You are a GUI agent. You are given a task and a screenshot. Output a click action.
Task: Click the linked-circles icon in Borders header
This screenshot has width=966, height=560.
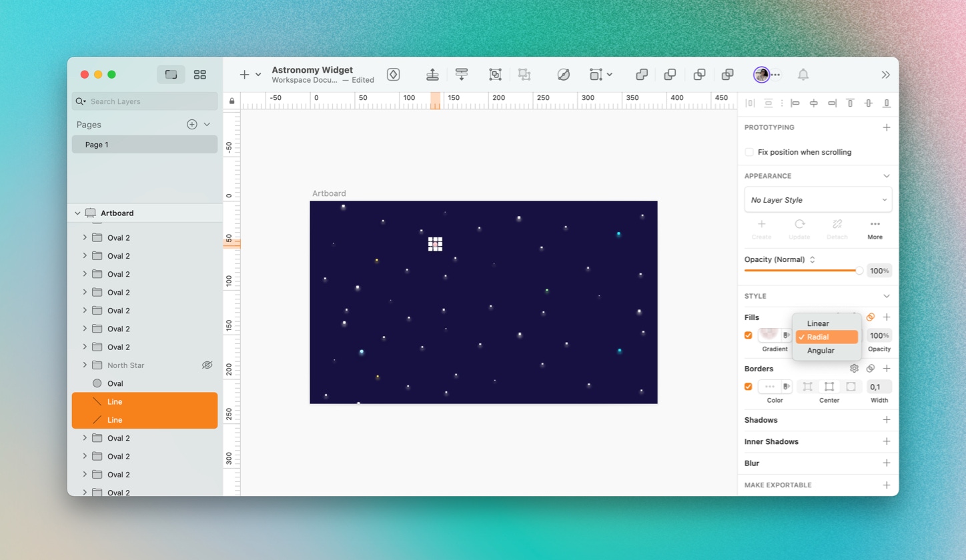click(871, 368)
